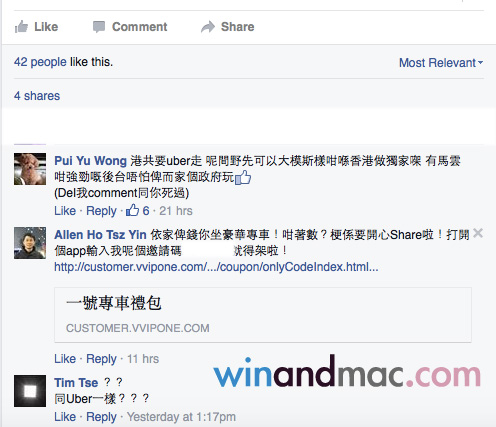Click the Yesterday at 1:17pm timestamp
Image resolution: width=496 pixels, height=427 pixels.
[x=181, y=417]
